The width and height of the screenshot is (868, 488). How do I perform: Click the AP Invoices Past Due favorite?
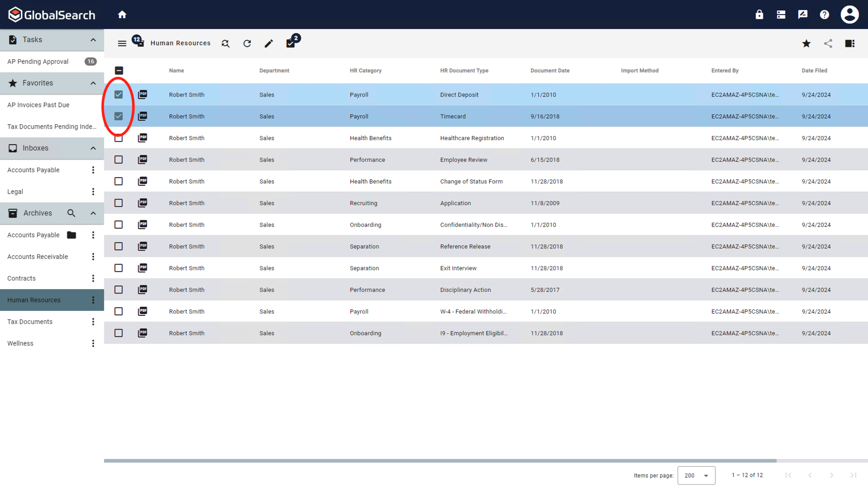[38, 105]
